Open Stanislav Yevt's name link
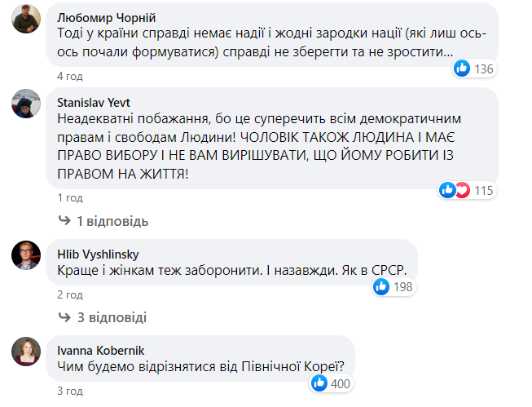 [x=94, y=102]
